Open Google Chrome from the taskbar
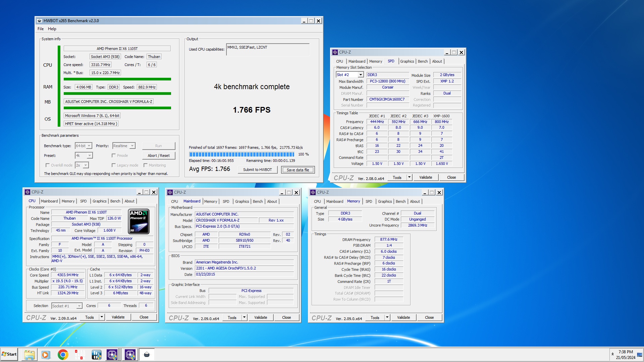This screenshot has width=644, height=362. pos(63,355)
